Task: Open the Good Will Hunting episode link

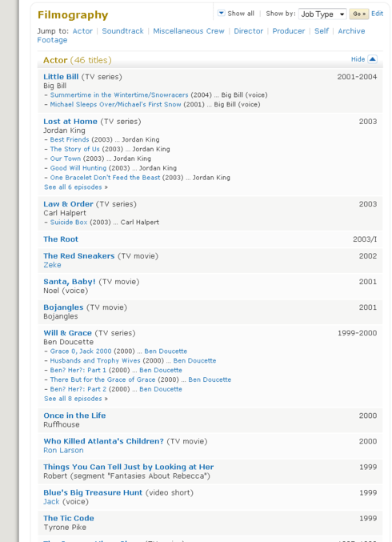Action: 78,168
